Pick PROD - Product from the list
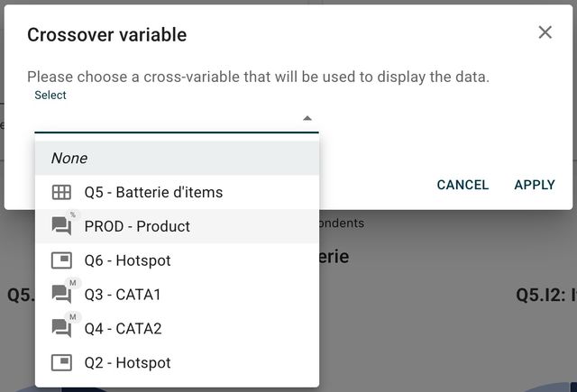 pyautogui.click(x=137, y=226)
